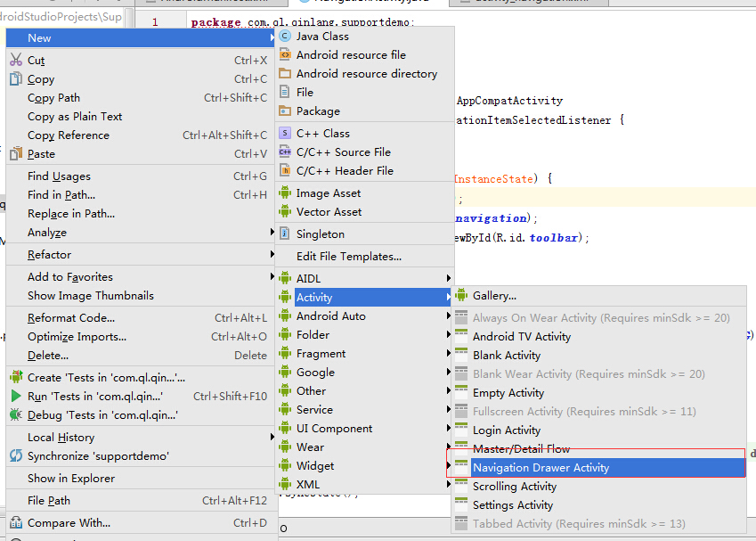Click the Debug Tests bug icon
The height and width of the screenshot is (541, 756).
tap(16, 415)
